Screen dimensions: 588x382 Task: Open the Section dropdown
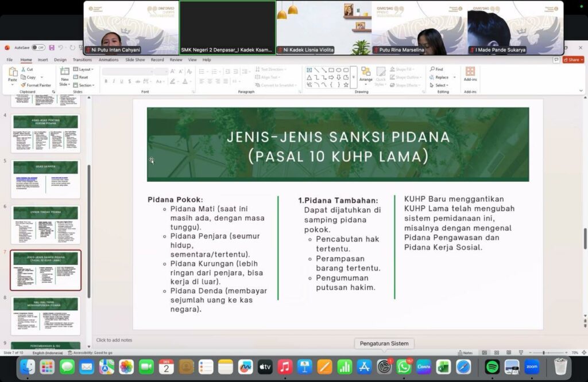pos(85,85)
